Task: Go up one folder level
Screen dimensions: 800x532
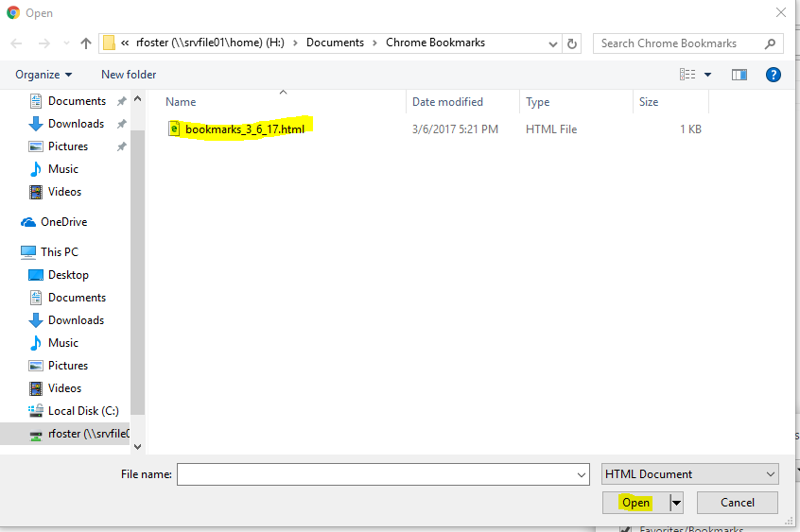Action: click(x=86, y=43)
